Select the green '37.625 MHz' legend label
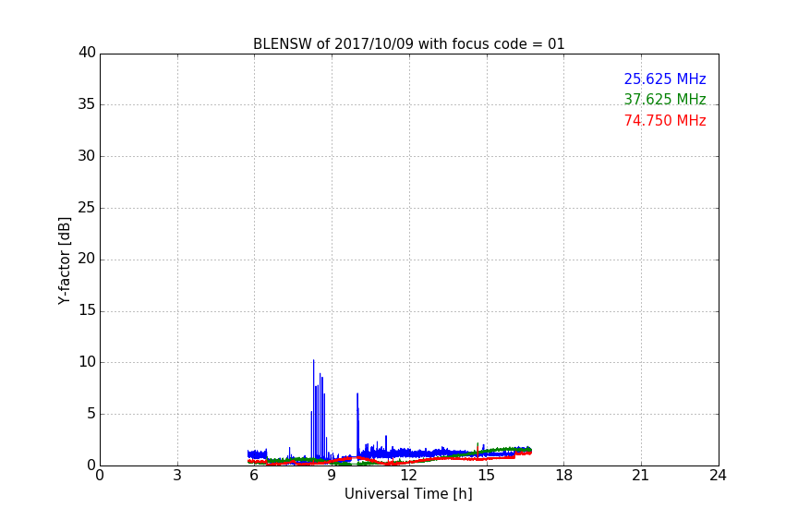 coord(665,99)
